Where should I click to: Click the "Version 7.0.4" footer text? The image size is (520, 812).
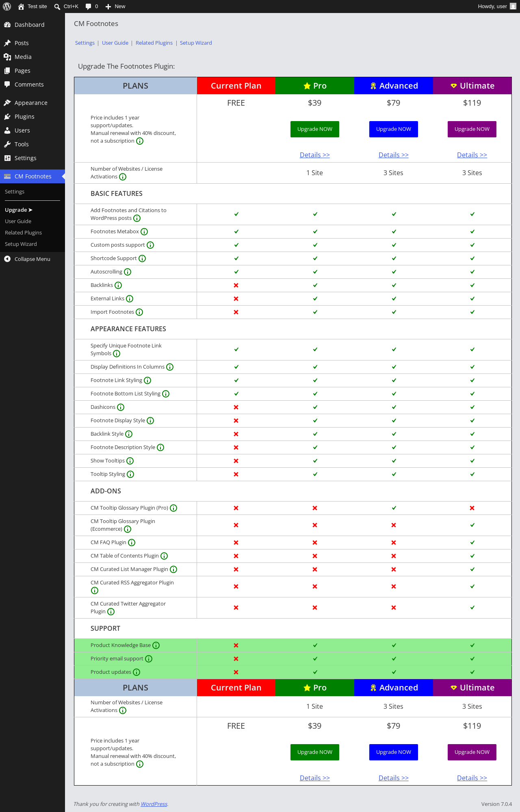tap(496, 804)
